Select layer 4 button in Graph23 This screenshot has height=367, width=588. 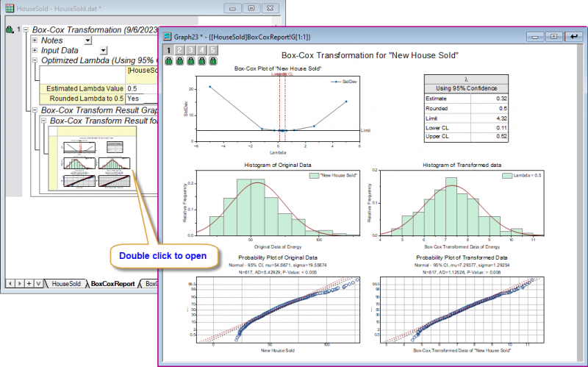tap(201, 50)
